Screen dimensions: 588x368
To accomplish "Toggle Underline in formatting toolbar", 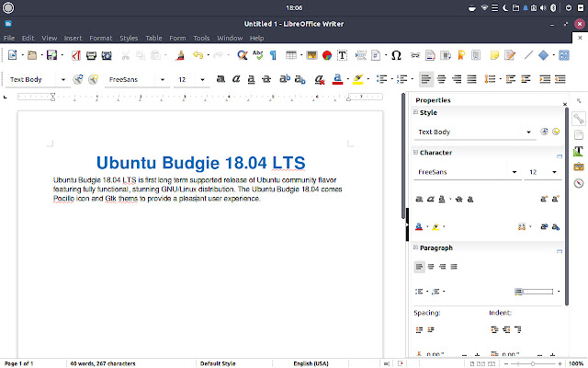I will pyautogui.click(x=251, y=79).
